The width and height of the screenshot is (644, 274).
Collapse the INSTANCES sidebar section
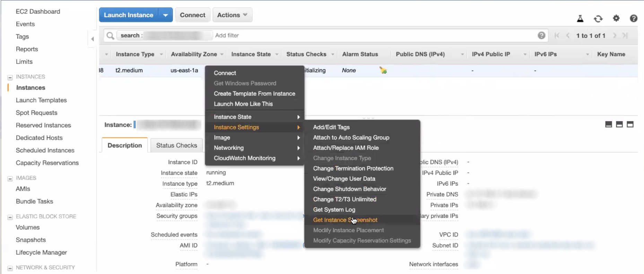click(x=10, y=77)
